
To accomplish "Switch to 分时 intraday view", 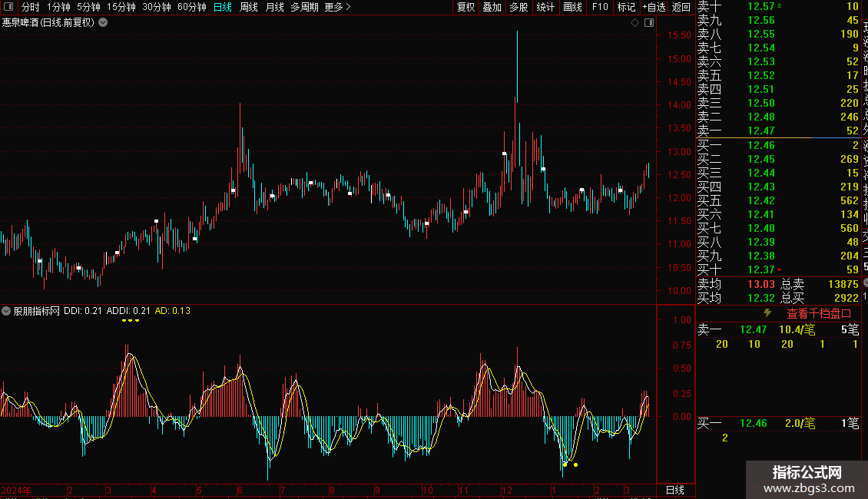I will 31,7.
